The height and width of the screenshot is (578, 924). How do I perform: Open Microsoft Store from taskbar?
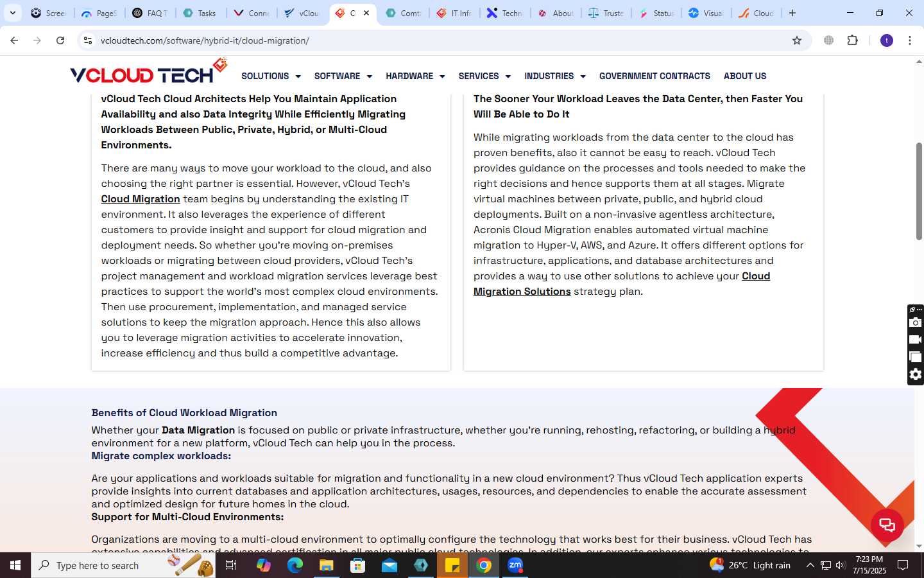tap(357, 565)
